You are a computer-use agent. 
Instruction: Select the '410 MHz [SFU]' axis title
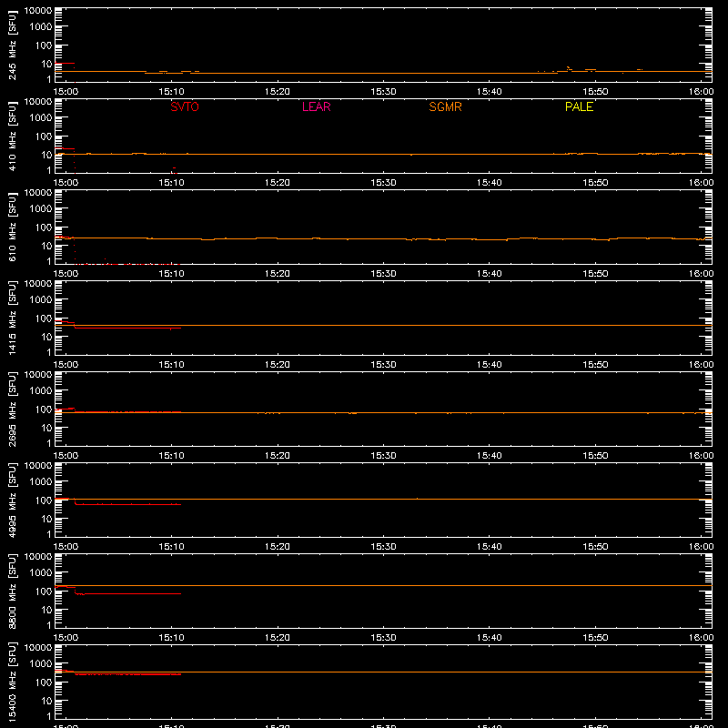[12, 136]
